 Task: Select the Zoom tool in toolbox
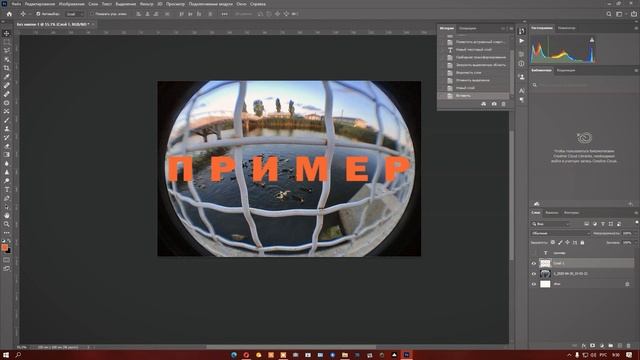click(x=7, y=224)
